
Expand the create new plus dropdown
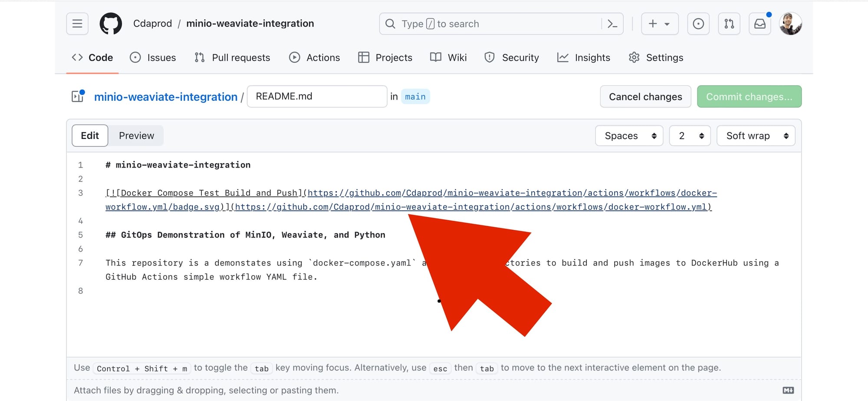[x=659, y=23]
